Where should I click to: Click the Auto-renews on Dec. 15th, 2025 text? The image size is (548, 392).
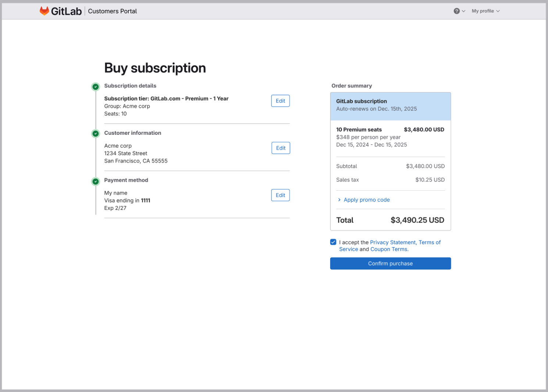tap(377, 109)
